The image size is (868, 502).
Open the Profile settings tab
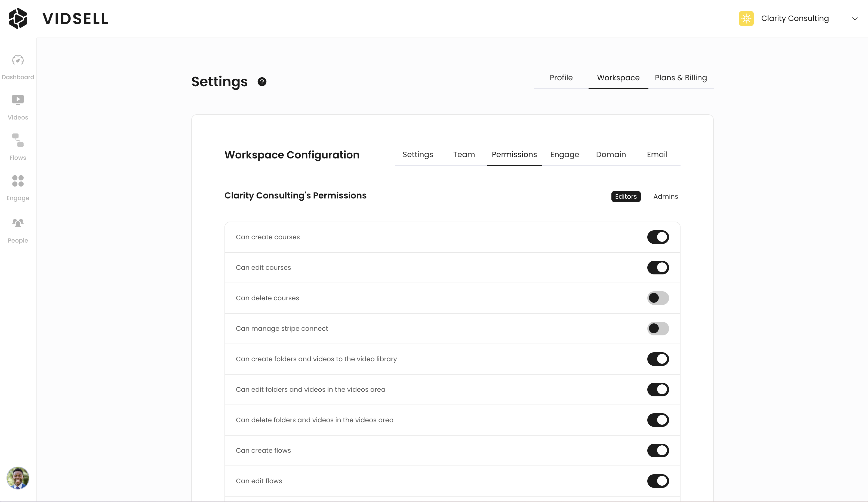[561, 78]
